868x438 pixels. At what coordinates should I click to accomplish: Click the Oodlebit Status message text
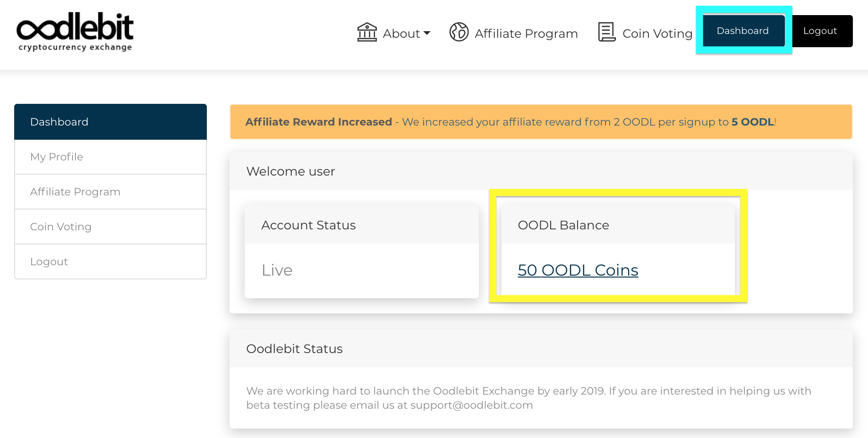(x=528, y=398)
